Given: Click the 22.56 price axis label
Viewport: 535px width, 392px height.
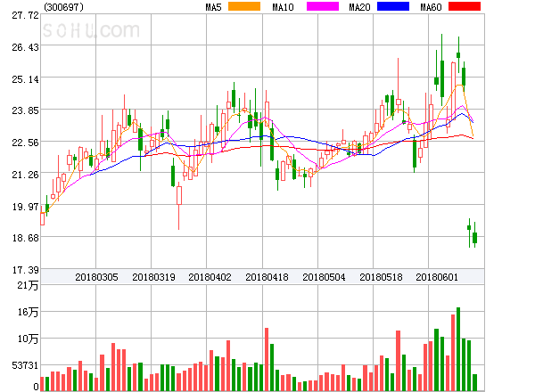Looking at the screenshot, I should (25, 143).
